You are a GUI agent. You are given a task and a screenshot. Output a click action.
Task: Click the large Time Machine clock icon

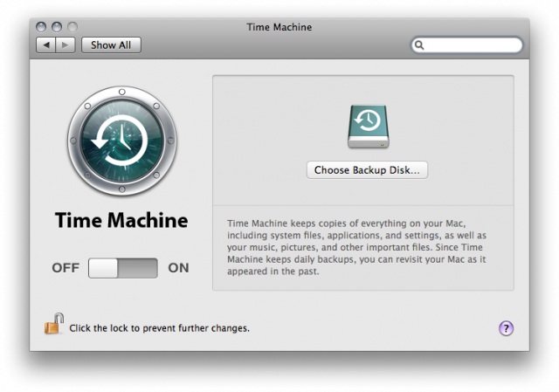[122, 141]
